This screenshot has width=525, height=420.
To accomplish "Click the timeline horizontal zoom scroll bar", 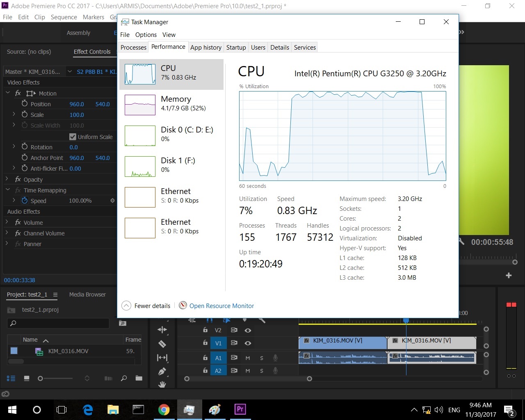I will 248,379.
